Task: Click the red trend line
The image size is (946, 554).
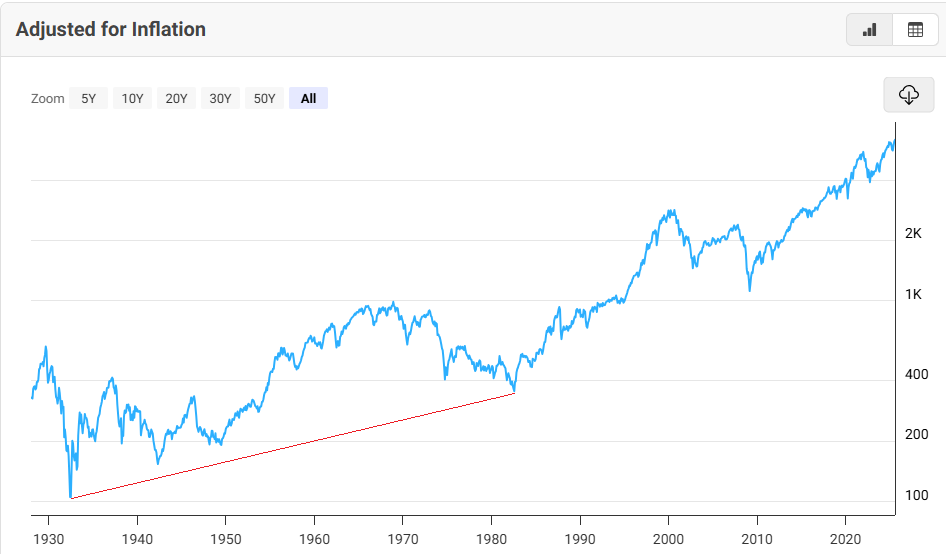Action: [292, 445]
